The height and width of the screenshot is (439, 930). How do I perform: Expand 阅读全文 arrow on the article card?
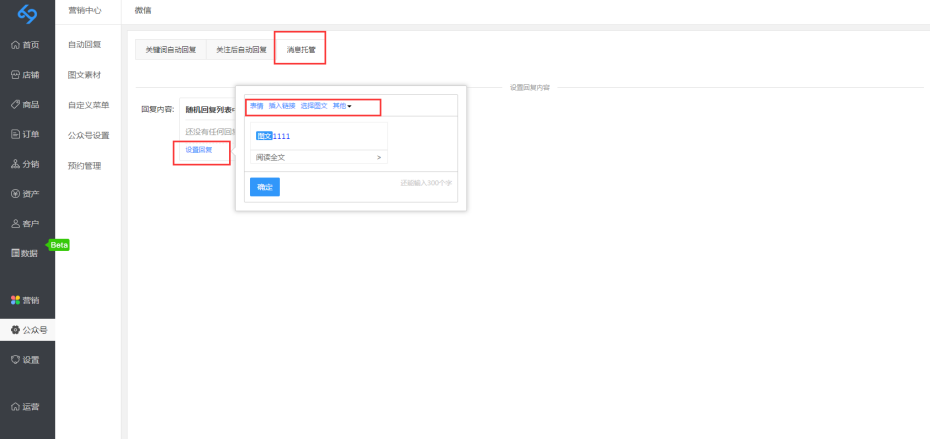click(378, 157)
